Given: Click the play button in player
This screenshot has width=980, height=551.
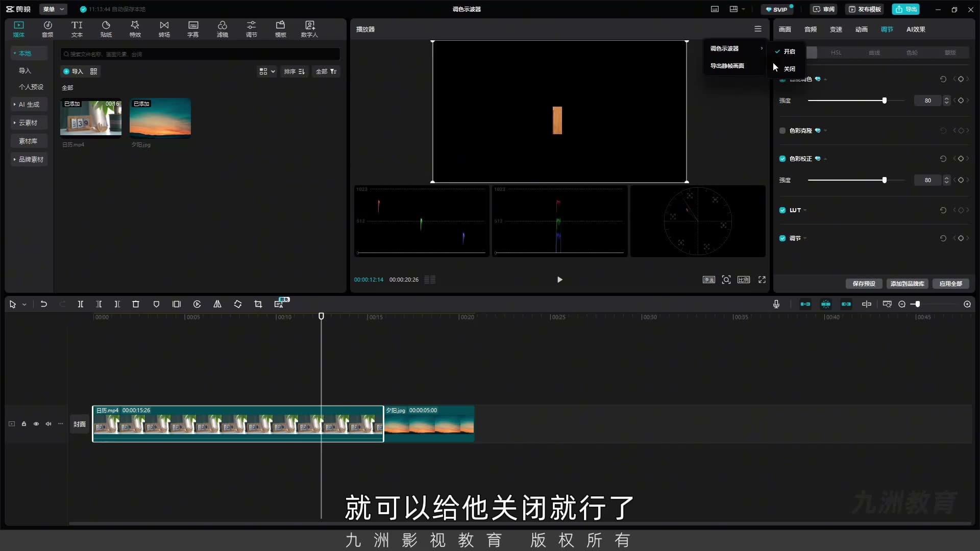Looking at the screenshot, I should [x=559, y=280].
